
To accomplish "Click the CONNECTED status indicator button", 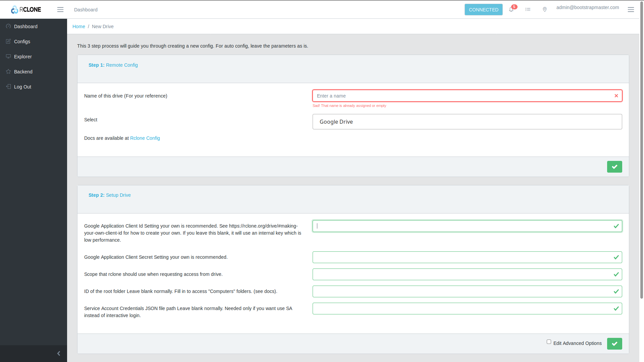I will (483, 10).
